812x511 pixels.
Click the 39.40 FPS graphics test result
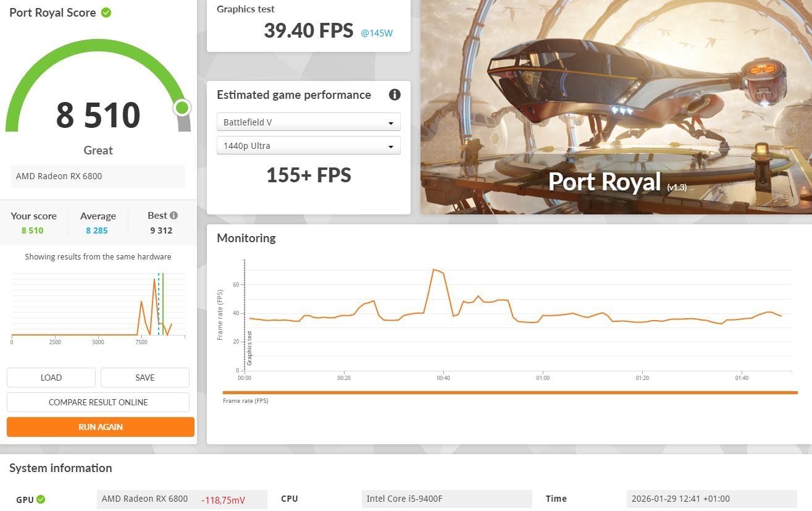pyautogui.click(x=309, y=30)
